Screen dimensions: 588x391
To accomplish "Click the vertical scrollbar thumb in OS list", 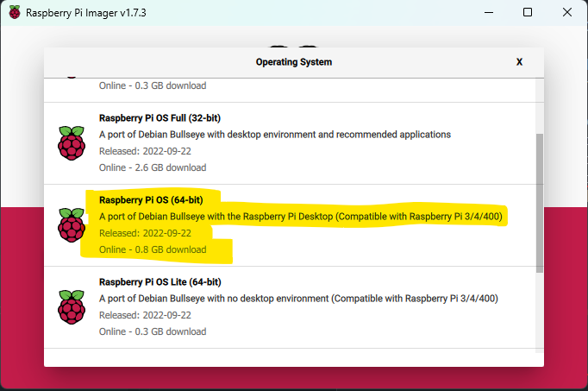I will tap(540, 203).
